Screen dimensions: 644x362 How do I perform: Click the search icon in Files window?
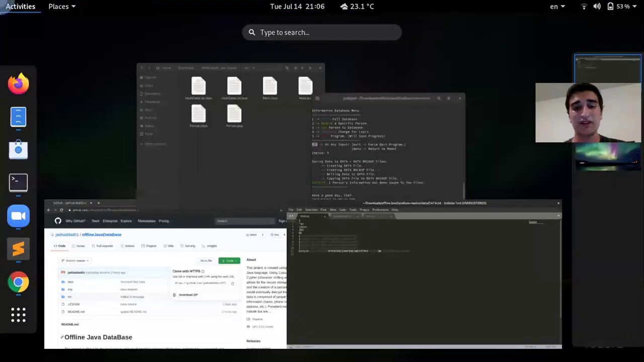point(287,68)
